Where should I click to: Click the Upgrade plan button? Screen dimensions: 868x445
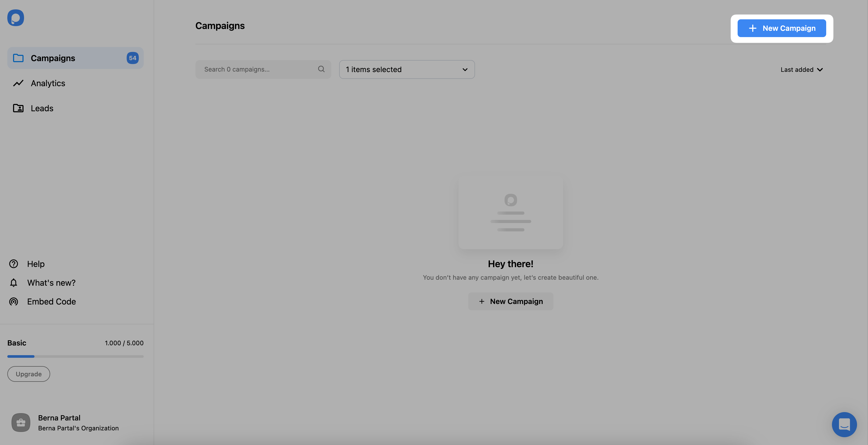click(x=28, y=374)
